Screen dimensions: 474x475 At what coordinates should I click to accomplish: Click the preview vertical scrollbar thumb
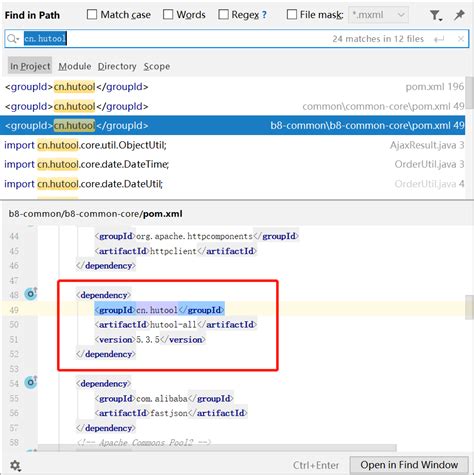[x=470, y=307]
